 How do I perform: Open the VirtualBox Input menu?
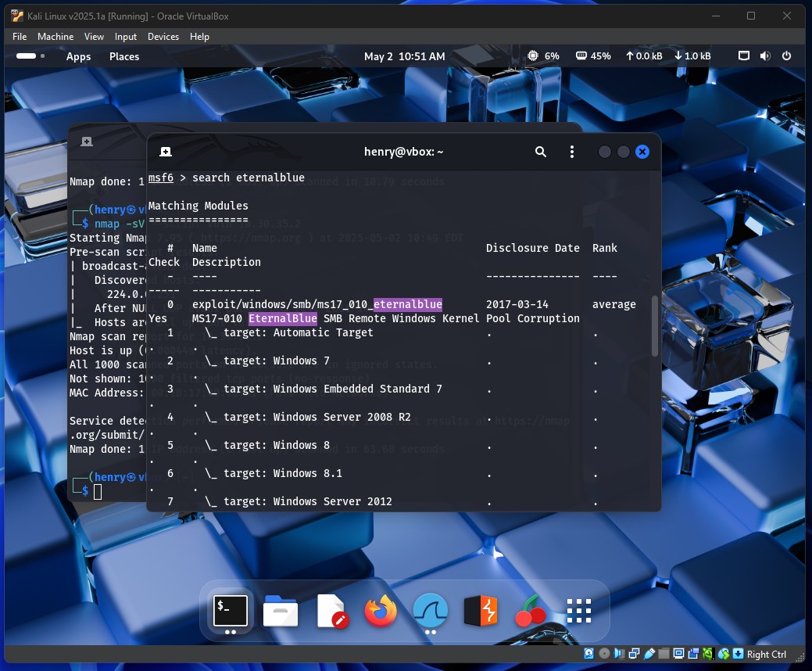125,36
